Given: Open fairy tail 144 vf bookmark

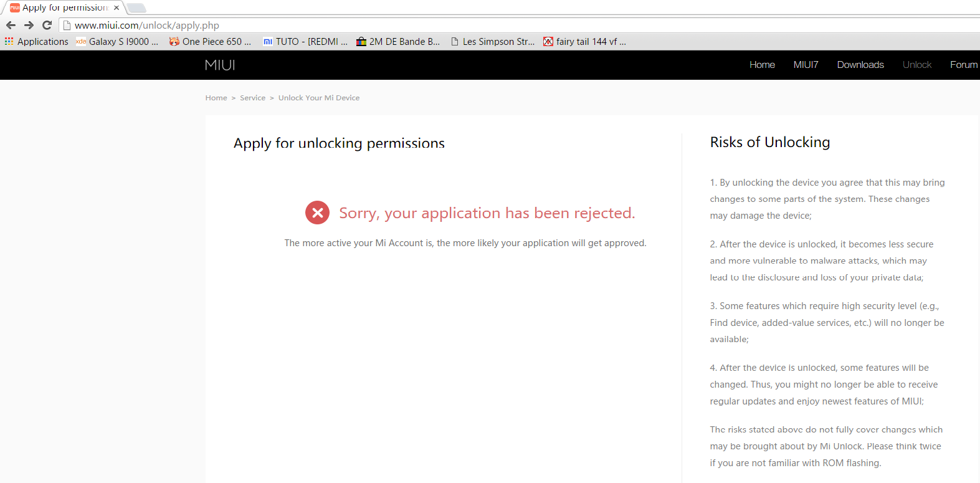Looking at the screenshot, I should click(x=585, y=42).
